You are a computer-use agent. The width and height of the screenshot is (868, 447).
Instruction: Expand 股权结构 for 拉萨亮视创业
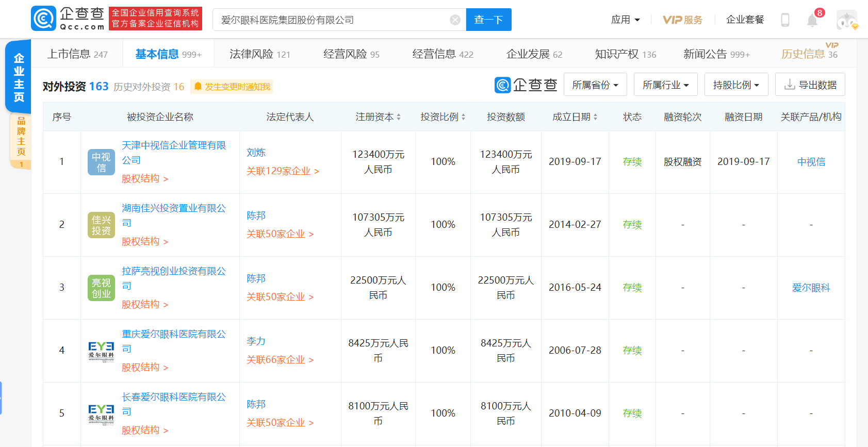click(x=145, y=305)
